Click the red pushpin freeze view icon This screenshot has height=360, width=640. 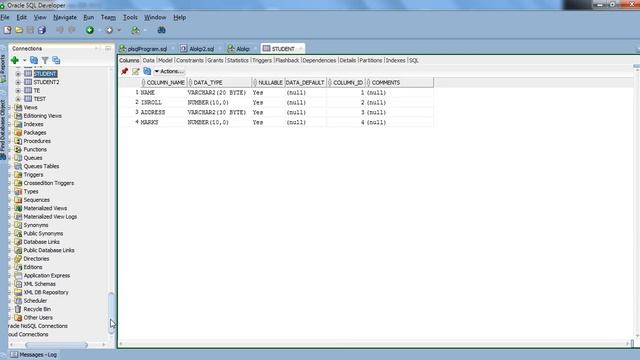(x=124, y=71)
